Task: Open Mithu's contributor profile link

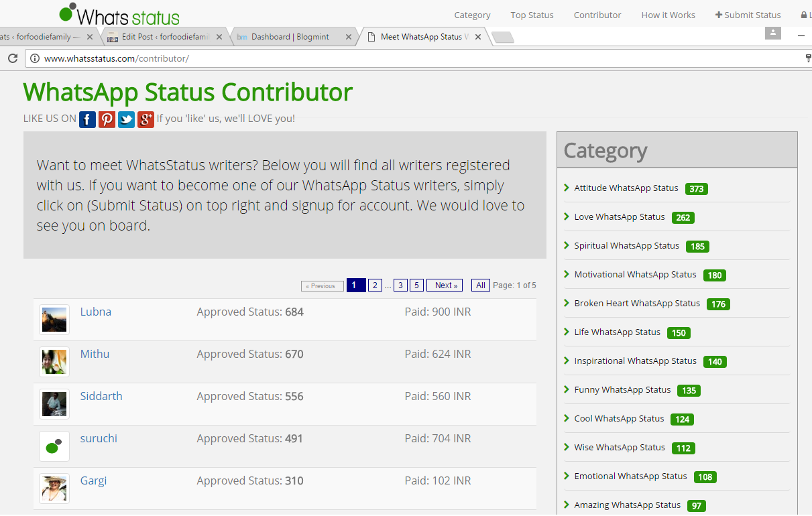Action: point(95,354)
